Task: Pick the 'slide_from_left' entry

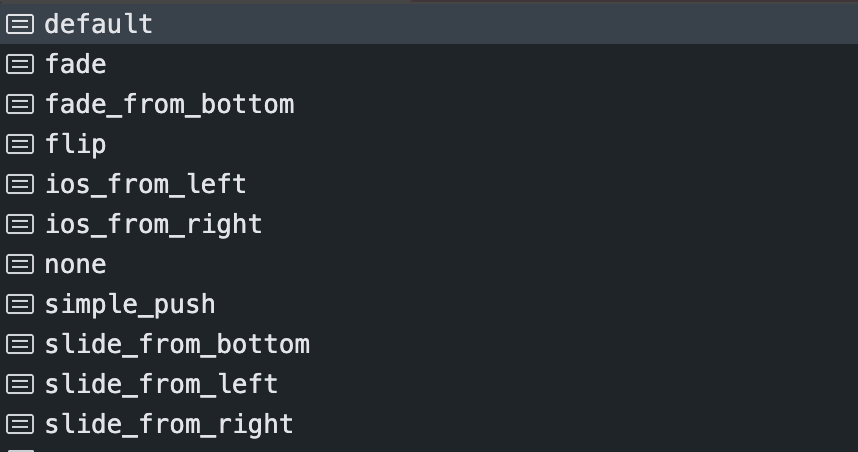Action: [x=161, y=384]
